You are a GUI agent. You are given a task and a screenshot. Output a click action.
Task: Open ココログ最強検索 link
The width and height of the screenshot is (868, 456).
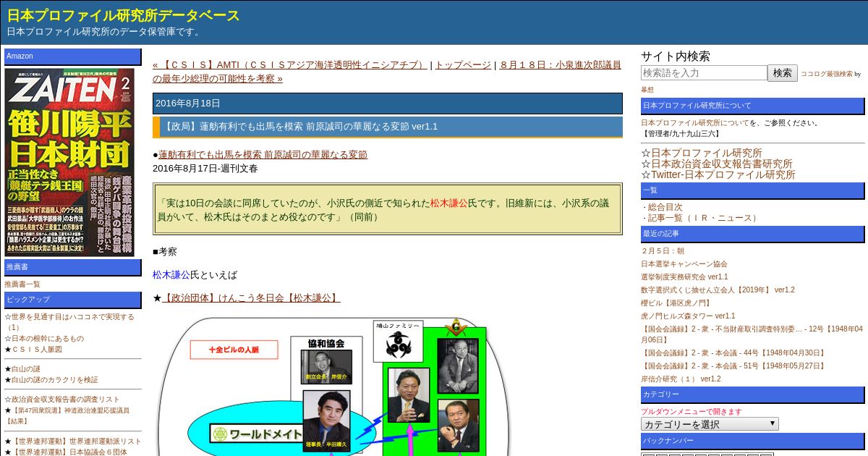(x=826, y=74)
